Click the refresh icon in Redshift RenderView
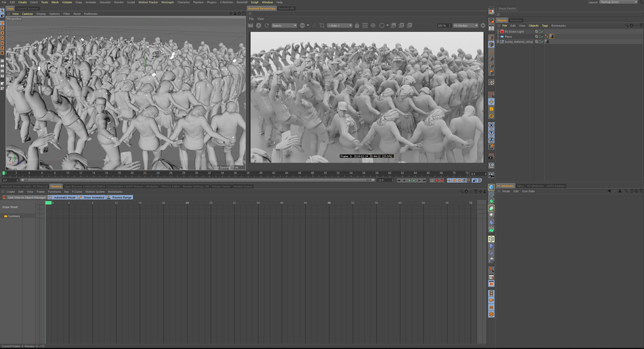This screenshot has width=644, height=349. [x=266, y=26]
